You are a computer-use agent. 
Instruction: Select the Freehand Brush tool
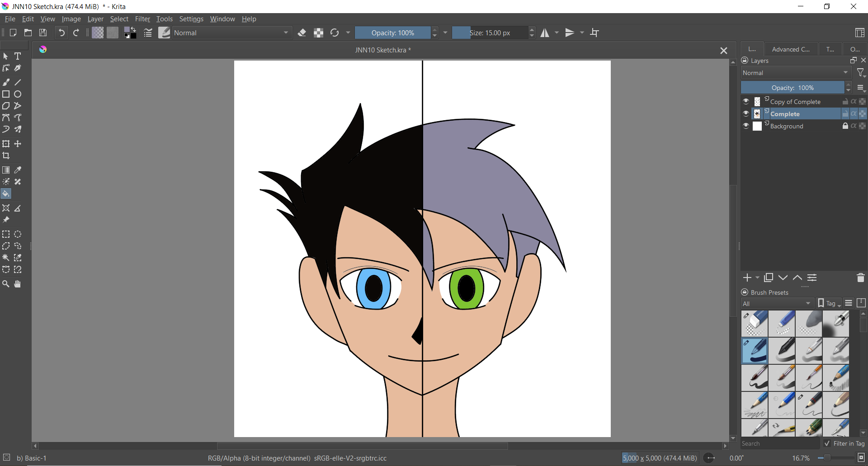click(6, 82)
